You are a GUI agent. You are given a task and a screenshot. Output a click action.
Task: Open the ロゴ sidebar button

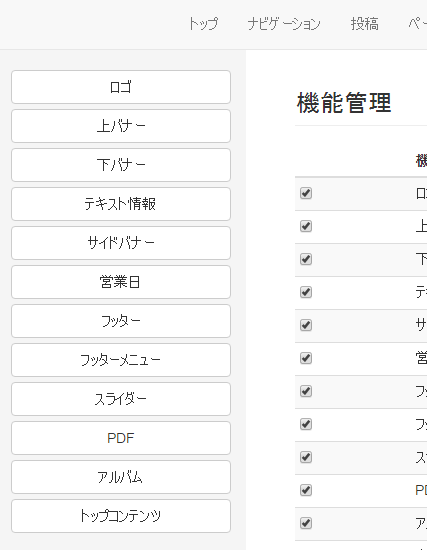coord(121,87)
